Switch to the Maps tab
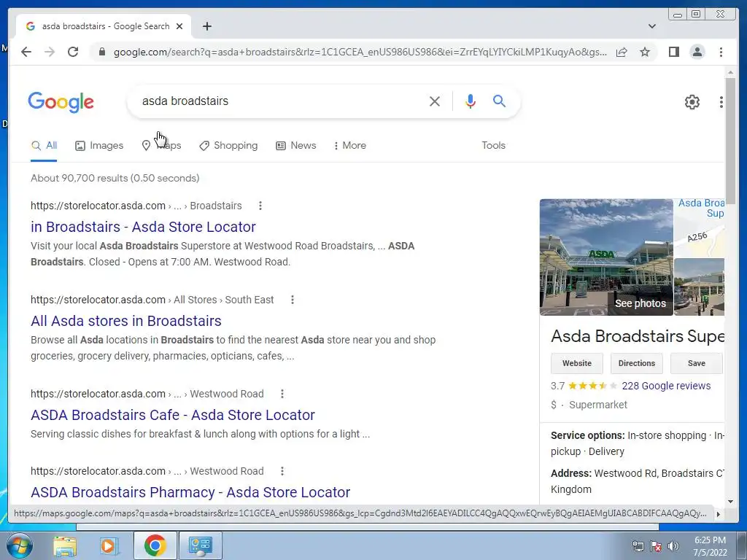This screenshot has width=747, height=560. (161, 146)
